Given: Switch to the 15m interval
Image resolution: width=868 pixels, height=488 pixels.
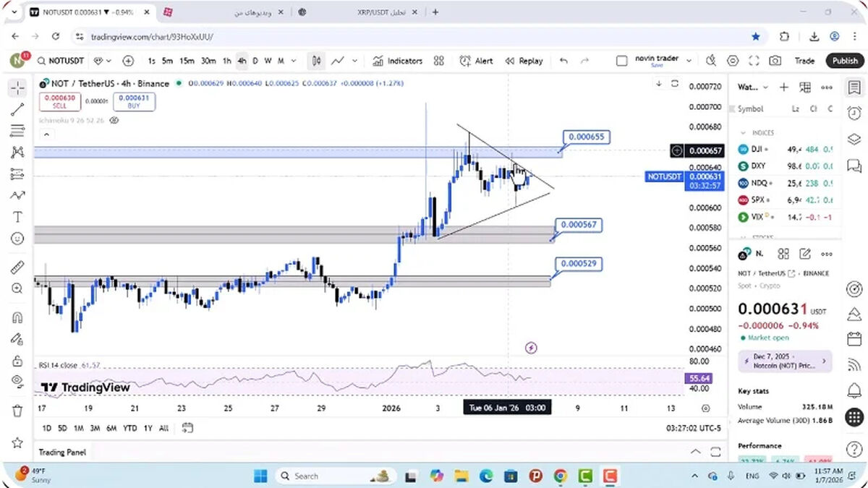Looking at the screenshot, I should click(x=187, y=61).
